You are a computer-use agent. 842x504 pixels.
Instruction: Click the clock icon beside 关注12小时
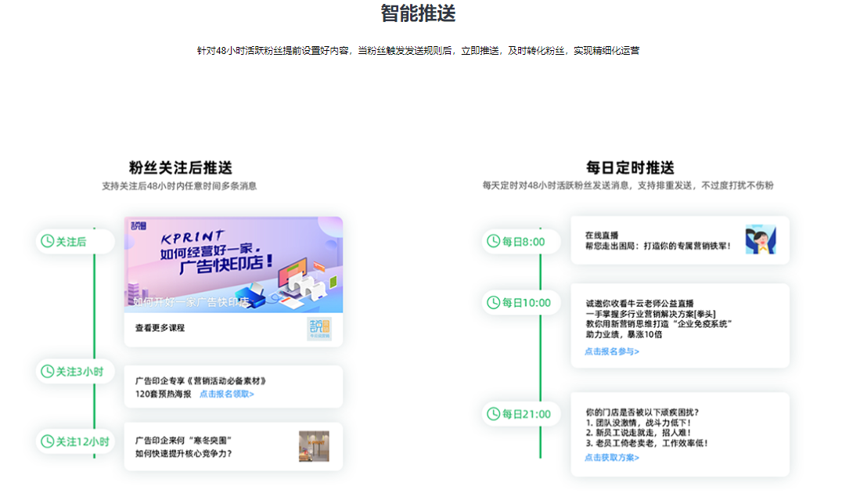[48, 441]
